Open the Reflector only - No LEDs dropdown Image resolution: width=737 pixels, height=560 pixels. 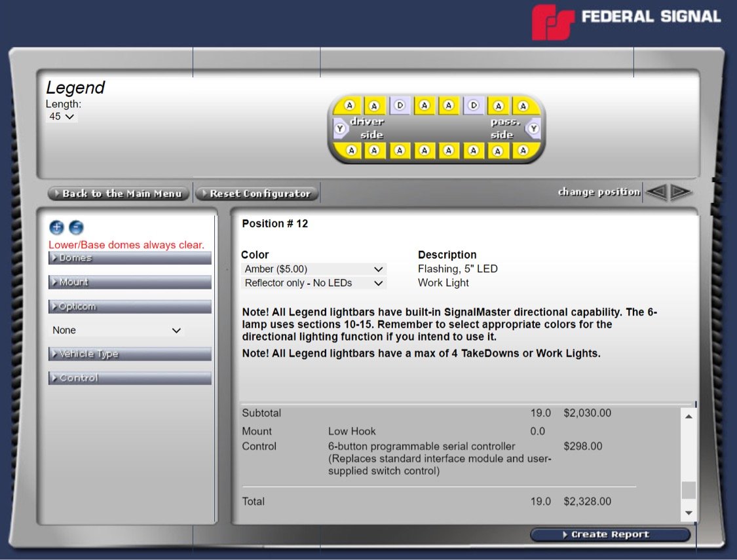[314, 284]
